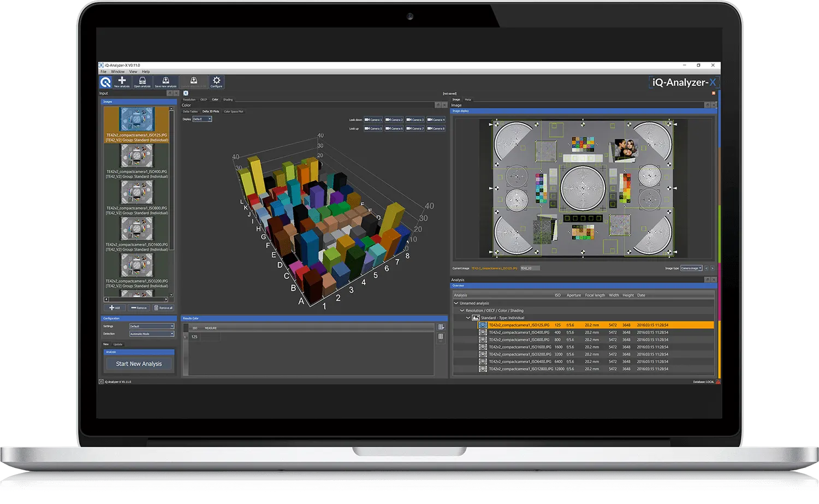Screen dimensions: 819x504
Task: Show next image with right arrow
Action: click(x=712, y=268)
